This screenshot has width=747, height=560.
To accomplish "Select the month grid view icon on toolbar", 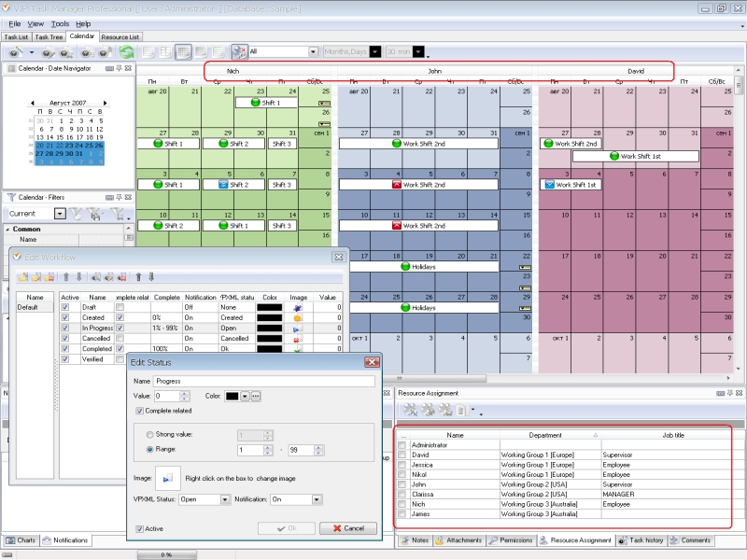I will point(182,49).
